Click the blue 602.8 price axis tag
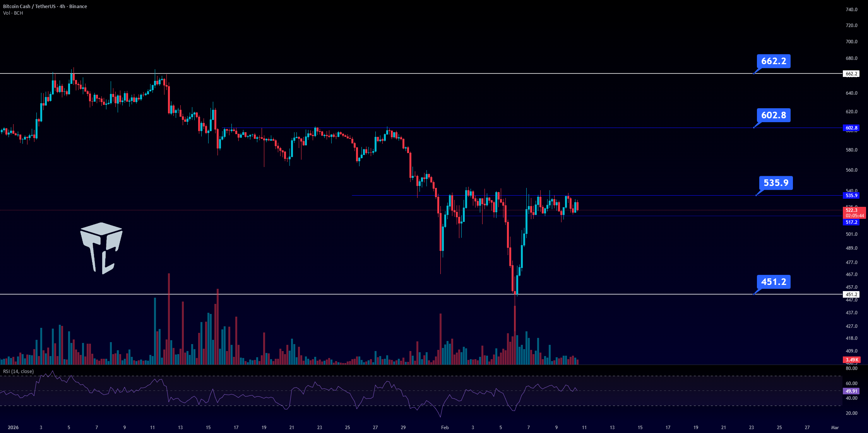 pyautogui.click(x=851, y=128)
